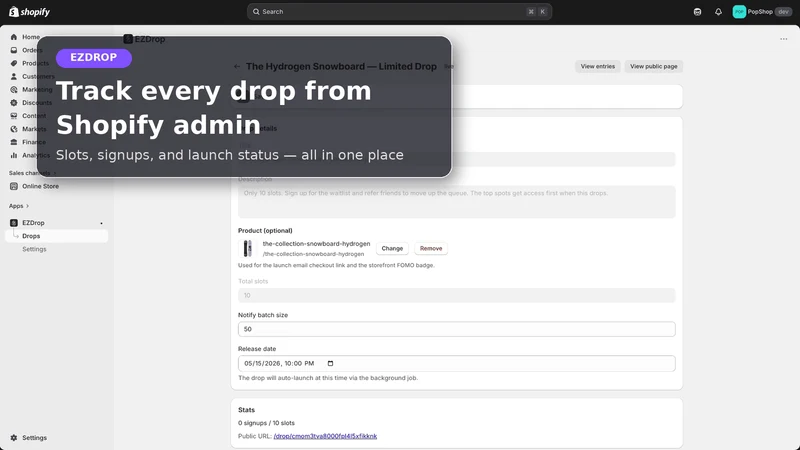
Task: Open the sidekick icon in top bar
Action: (697, 12)
